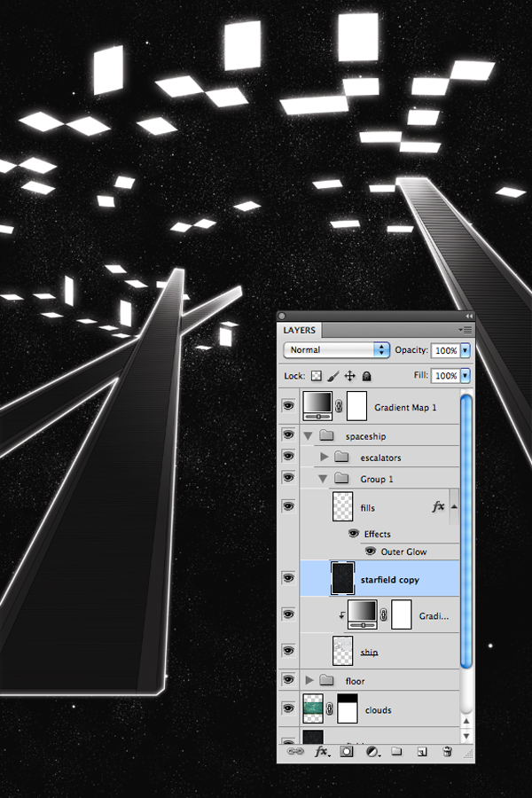
Task: Select the clouds layer image thumbnail
Action: pyautogui.click(x=313, y=708)
